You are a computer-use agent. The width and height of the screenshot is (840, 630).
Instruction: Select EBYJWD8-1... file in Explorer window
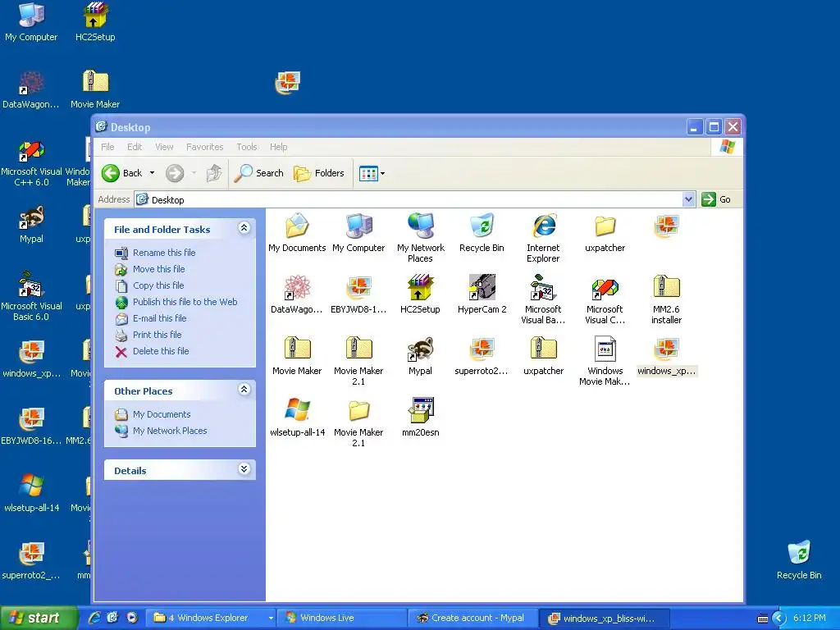click(358, 294)
